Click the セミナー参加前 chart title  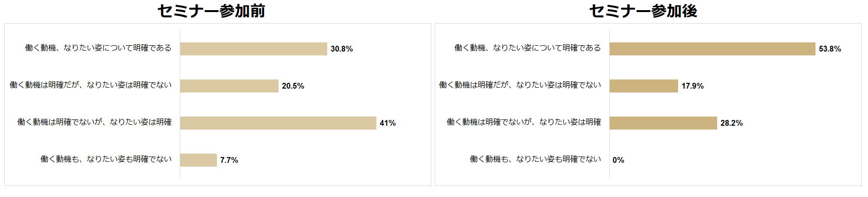(x=211, y=11)
